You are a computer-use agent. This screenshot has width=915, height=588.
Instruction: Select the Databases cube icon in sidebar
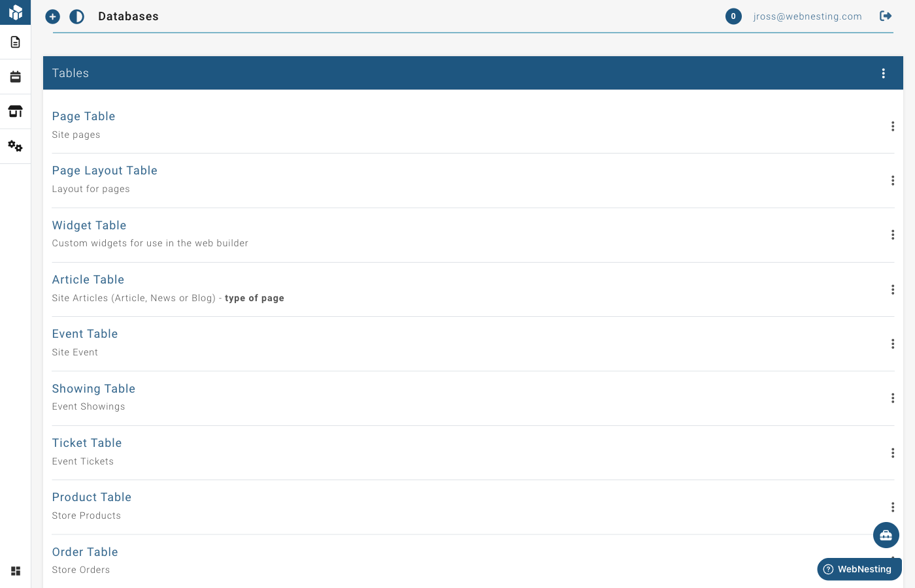tap(15, 12)
